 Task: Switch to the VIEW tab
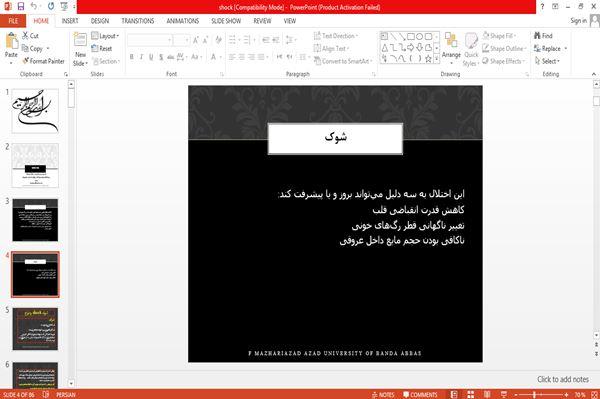[x=290, y=21]
